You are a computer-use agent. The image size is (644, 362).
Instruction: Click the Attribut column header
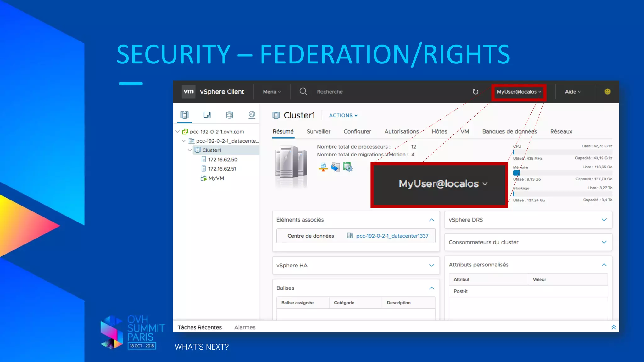[x=488, y=279]
